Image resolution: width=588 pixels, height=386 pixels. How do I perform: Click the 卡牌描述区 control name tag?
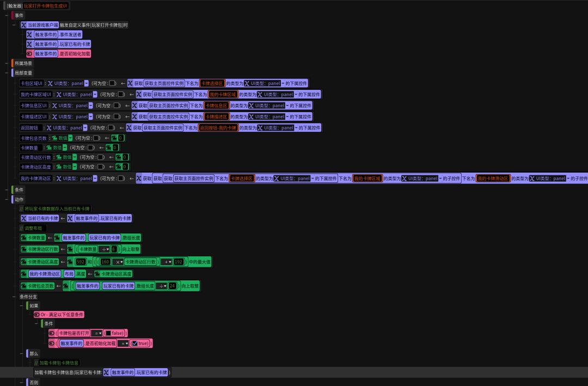point(216,117)
